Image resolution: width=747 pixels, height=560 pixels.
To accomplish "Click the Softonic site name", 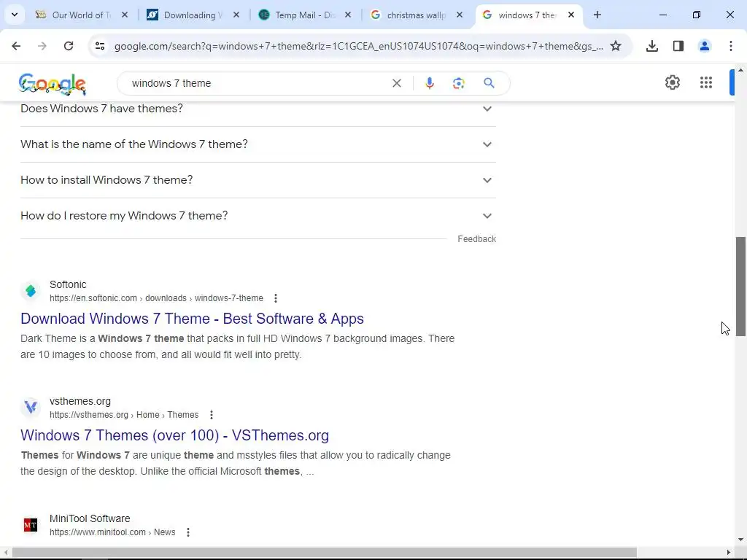I will tap(68, 284).
